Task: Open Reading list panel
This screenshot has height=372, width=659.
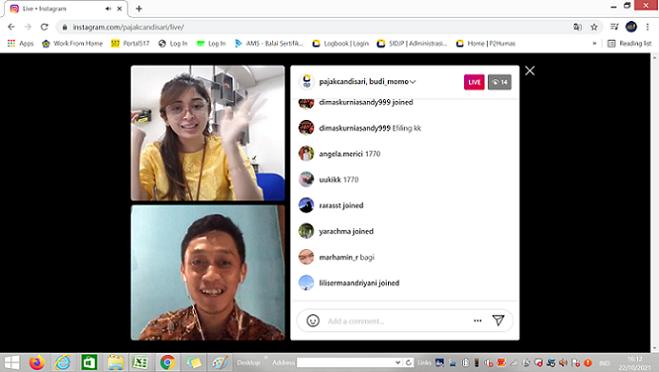Action: (630, 43)
